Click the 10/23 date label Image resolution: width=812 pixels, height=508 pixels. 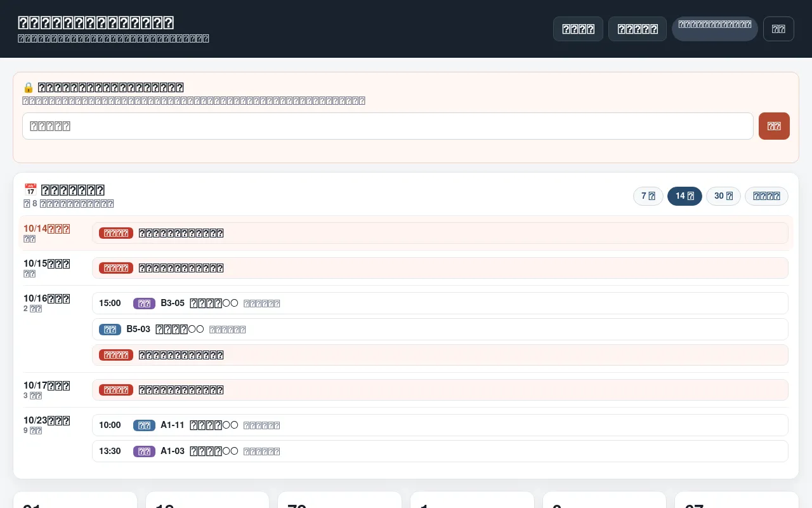click(47, 420)
